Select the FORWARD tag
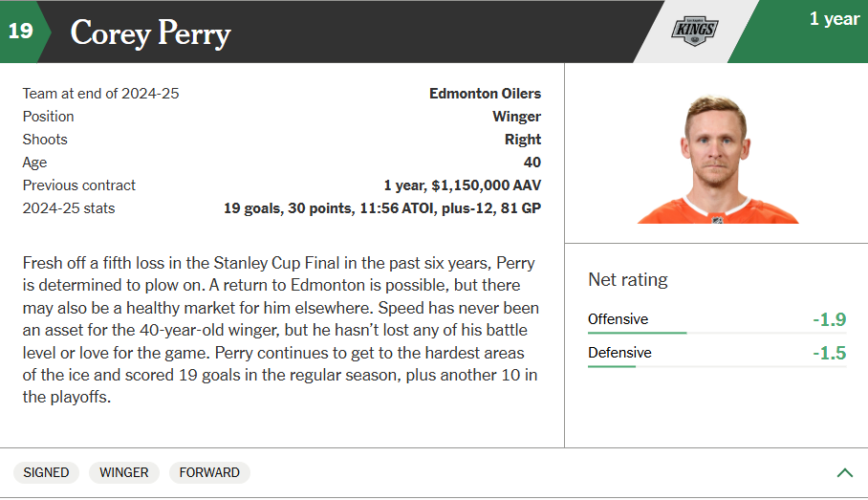The height and width of the screenshot is (500, 868). tap(209, 472)
